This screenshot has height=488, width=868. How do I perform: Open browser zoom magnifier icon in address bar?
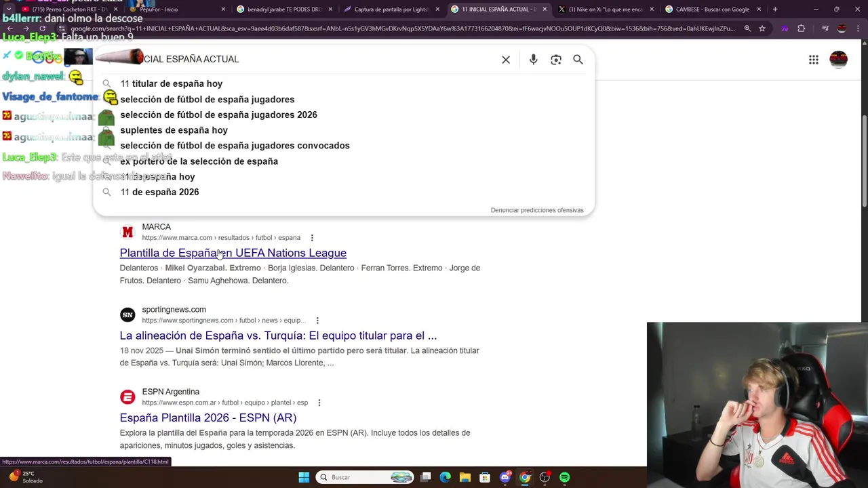click(x=747, y=28)
